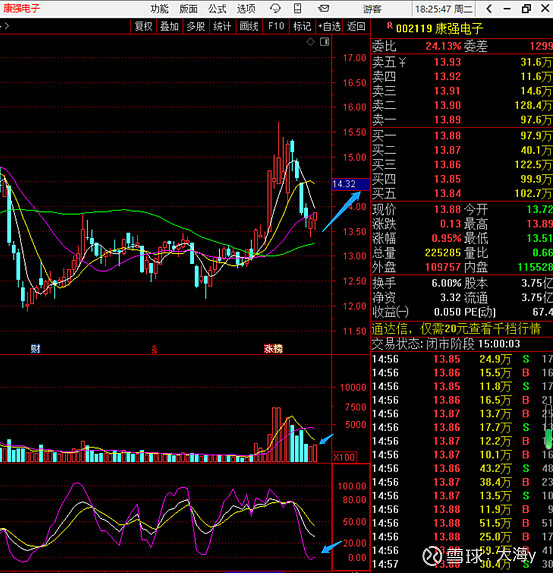This screenshot has height=573, width=553.
Task: Click the 交易状态 闭市阶段 status line
Action: 446,344
